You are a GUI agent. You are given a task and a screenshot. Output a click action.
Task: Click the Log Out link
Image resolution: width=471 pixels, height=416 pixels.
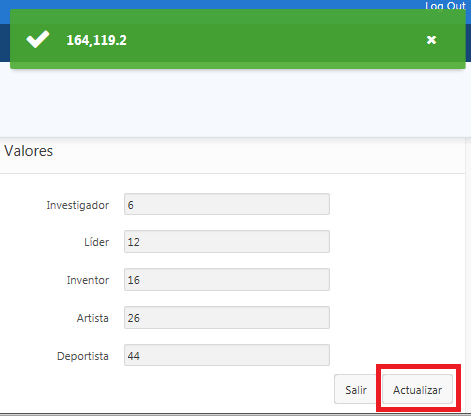[445, 6]
